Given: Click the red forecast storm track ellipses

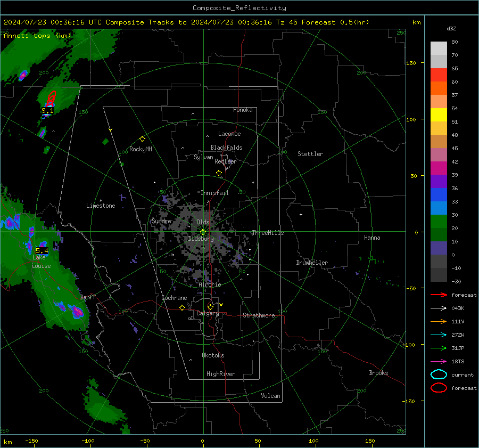Looking at the screenshot, I should 51,99.
